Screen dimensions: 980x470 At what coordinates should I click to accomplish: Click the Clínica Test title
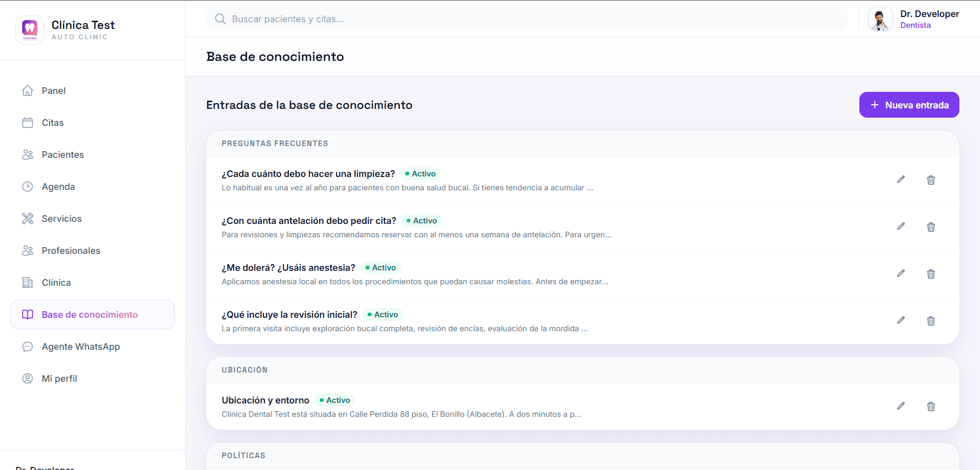click(x=83, y=25)
